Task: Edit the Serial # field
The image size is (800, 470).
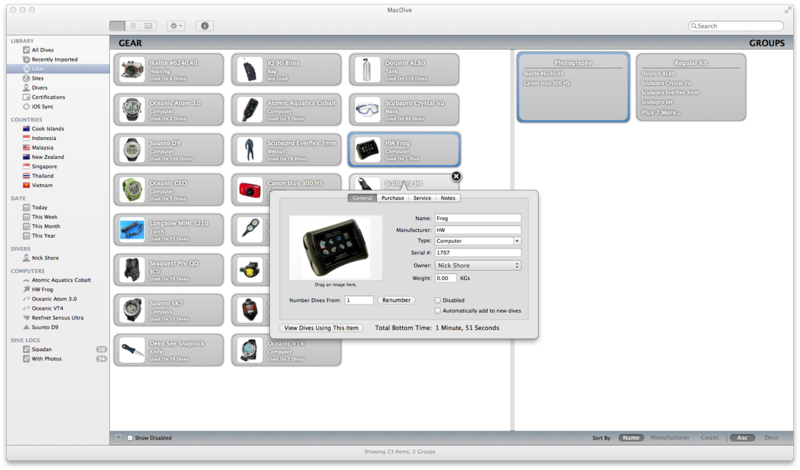Action: tap(478, 253)
